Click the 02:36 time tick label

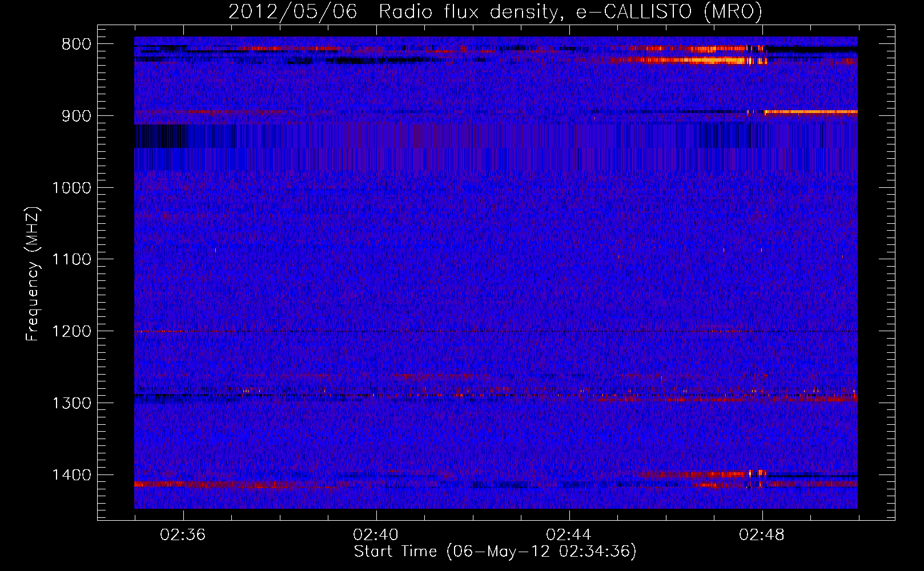[183, 535]
